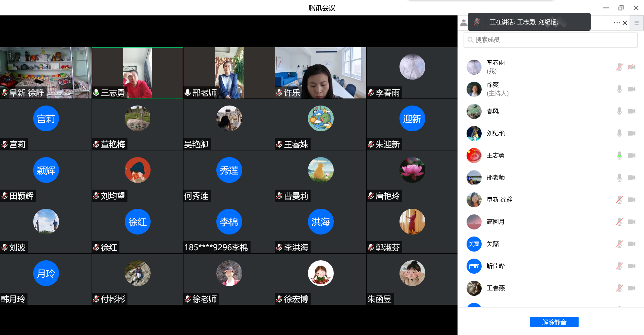
Task: Select 关磊 in the member list
Action: [492, 244]
